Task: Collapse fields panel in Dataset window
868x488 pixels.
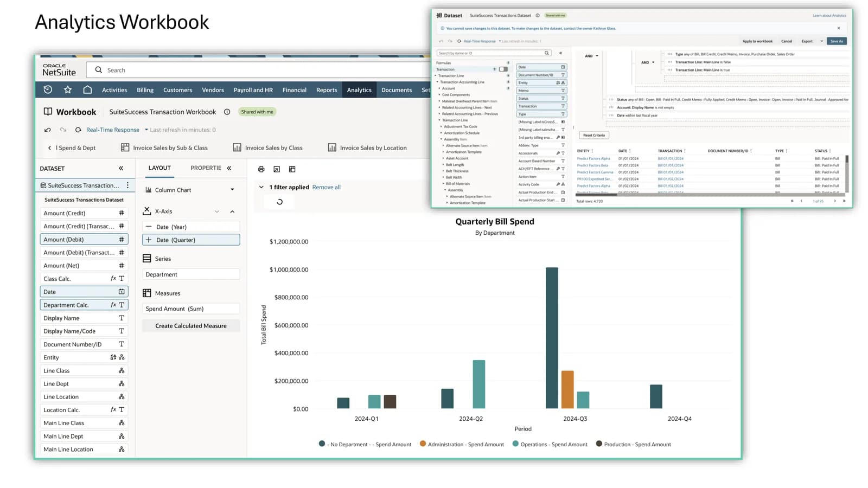Action: coord(560,53)
